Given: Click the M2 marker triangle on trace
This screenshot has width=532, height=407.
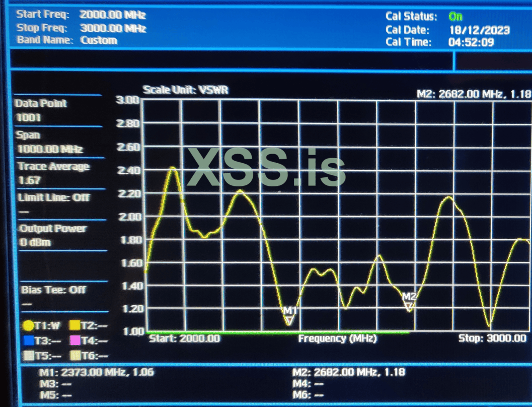Looking at the screenshot, I should pyautogui.click(x=409, y=307).
